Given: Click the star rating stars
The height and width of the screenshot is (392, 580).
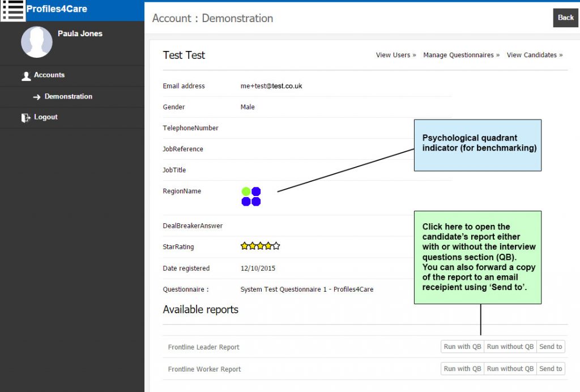Looking at the screenshot, I should click(x=260, y=246).
